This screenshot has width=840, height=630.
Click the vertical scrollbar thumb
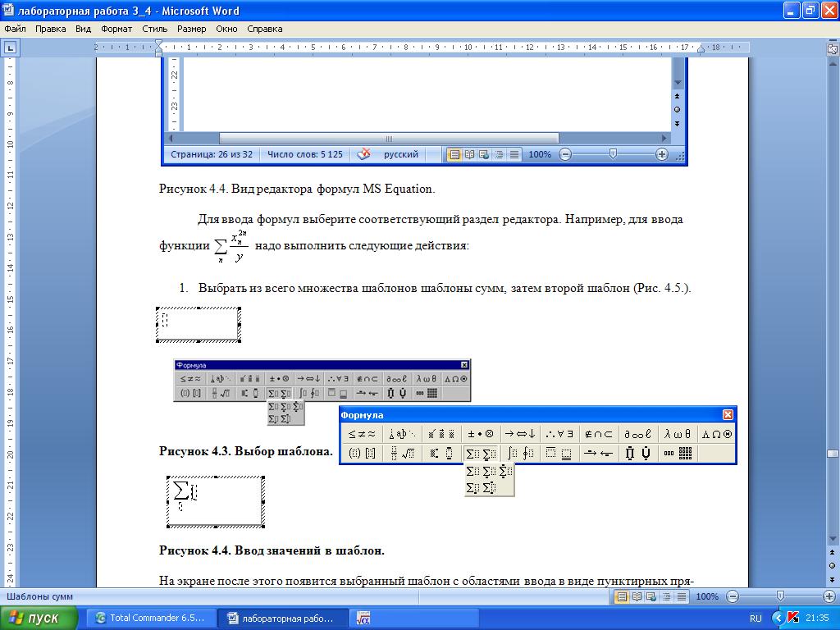tap(833, 454)
